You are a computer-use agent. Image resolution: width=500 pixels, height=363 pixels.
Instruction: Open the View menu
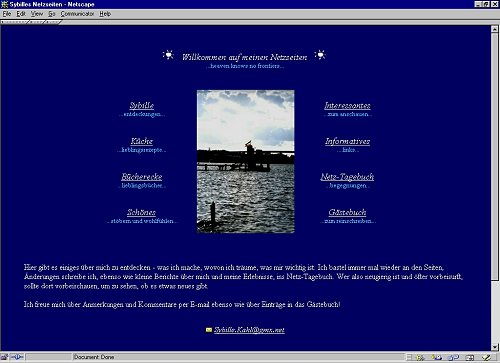(37, 14)
